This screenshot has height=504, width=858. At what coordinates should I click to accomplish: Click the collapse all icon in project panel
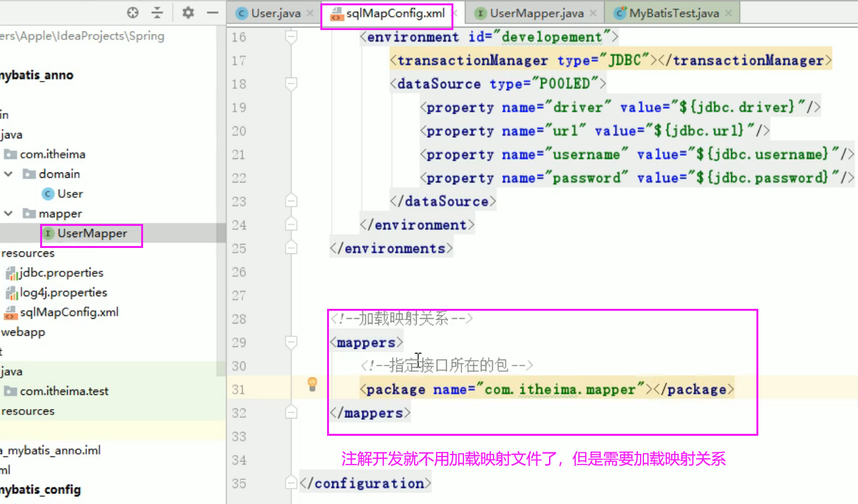(x=157, y=13)
